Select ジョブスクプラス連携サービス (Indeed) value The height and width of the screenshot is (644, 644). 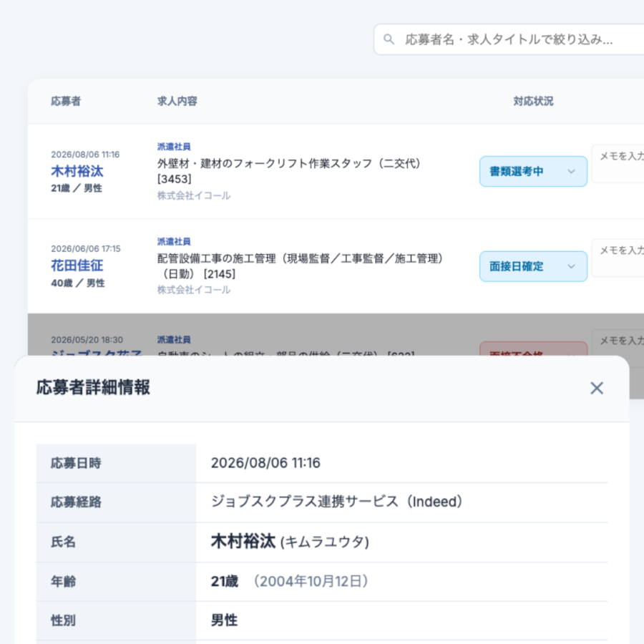click(337, 502)
